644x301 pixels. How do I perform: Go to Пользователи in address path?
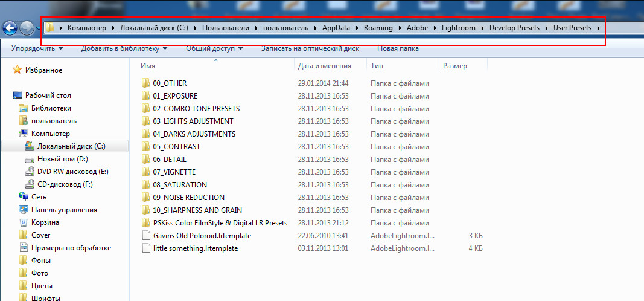pyautogui.click(x=226, y=28)
